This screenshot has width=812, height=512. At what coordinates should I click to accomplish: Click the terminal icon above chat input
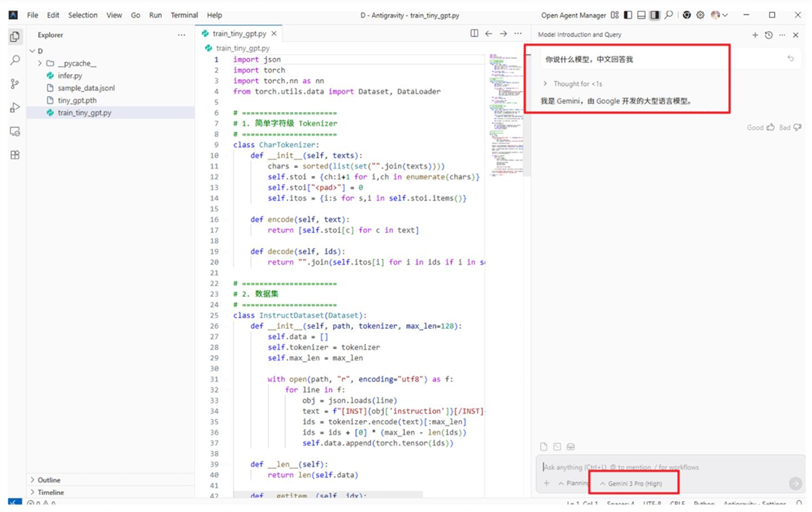click(x=557, y=446)
